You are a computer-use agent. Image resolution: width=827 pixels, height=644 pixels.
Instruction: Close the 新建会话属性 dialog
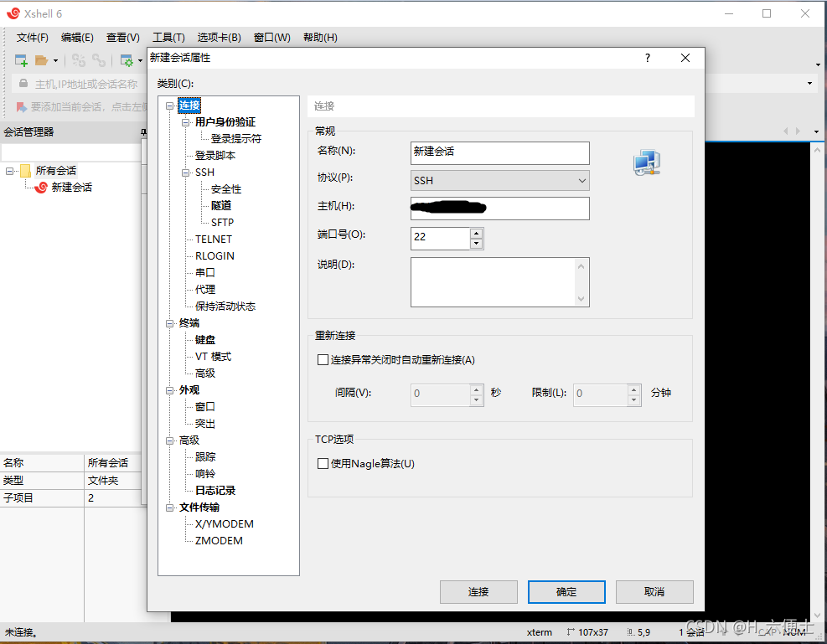[x=685, y=58]
